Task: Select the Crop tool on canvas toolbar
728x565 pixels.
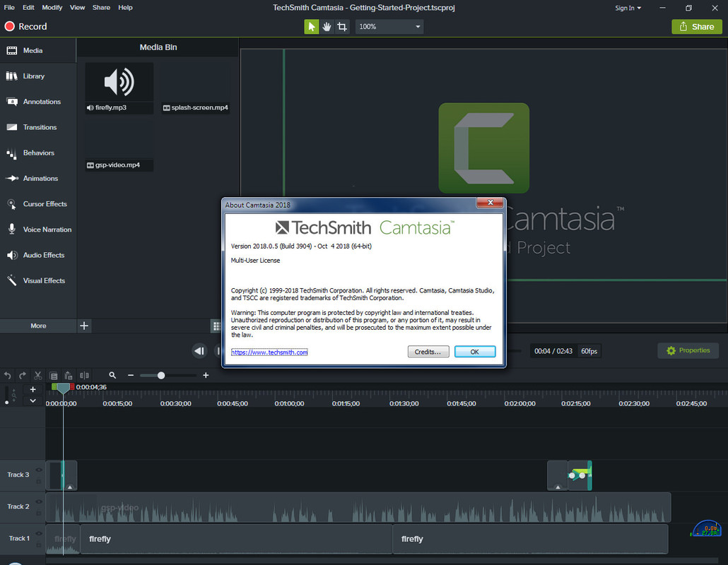Action: (342, 27)
